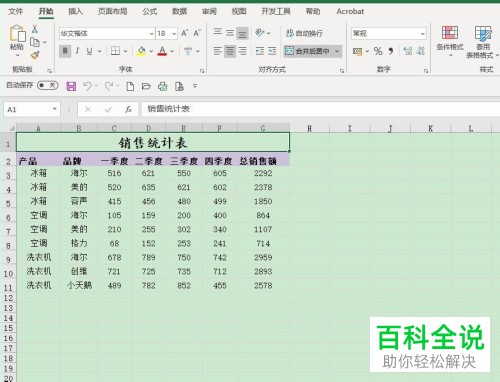Click increase indent icon
500x382 pixels.
pos(272,51)
